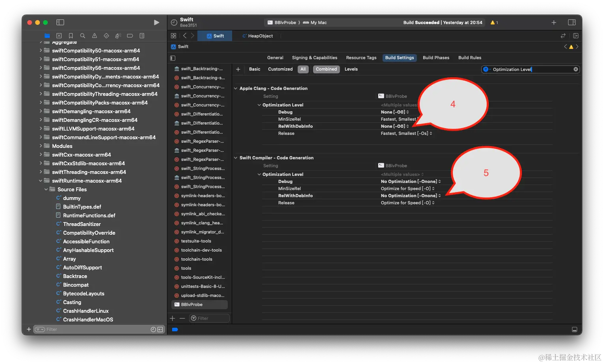Show the Bookmark navigator
Image resolution: width=604 pixels, height=364 pixels.
pos(71,36)
